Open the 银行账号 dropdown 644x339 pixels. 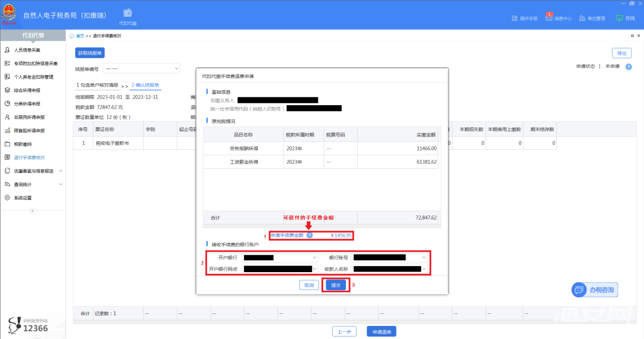(x=390, y=258)
